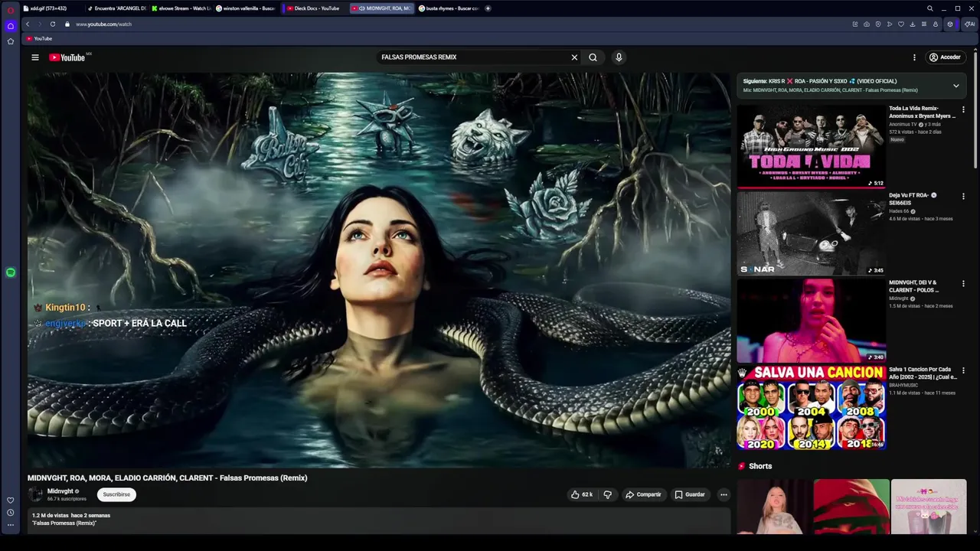This screenshot has height=551, width=980.
Task: Open the sidebar history clock icon
Action: click(x=10, y=513)
